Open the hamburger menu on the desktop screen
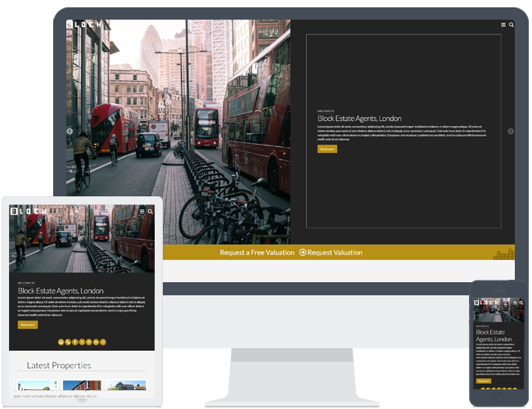The image size is (532, 409). [x=503, y=25]
